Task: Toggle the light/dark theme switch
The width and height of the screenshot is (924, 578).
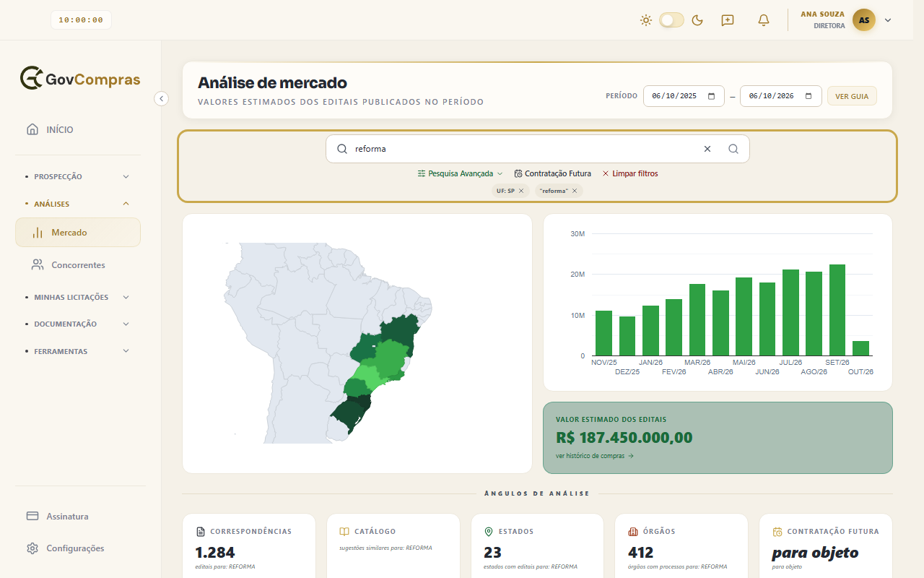Action: [671, 20]
